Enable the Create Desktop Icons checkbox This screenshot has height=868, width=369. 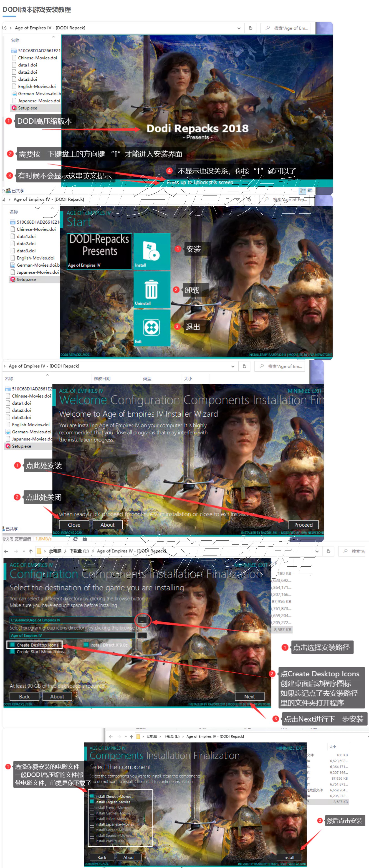coord(12,645)
